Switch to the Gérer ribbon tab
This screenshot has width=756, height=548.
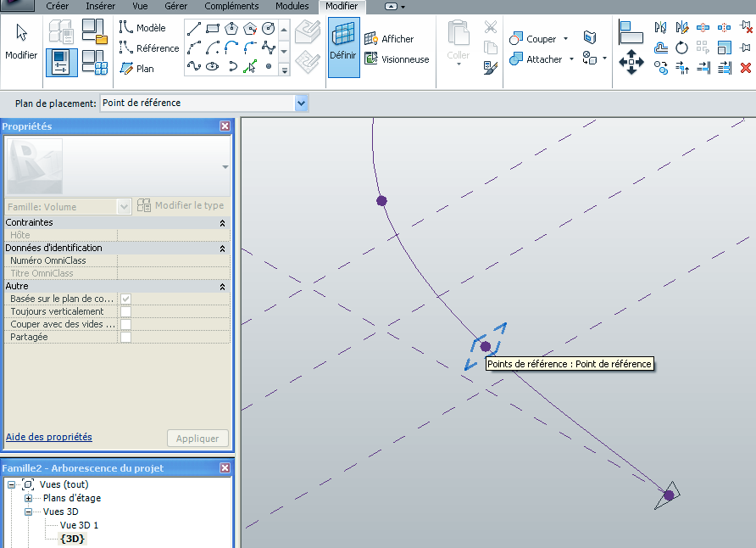pos(175,6)
